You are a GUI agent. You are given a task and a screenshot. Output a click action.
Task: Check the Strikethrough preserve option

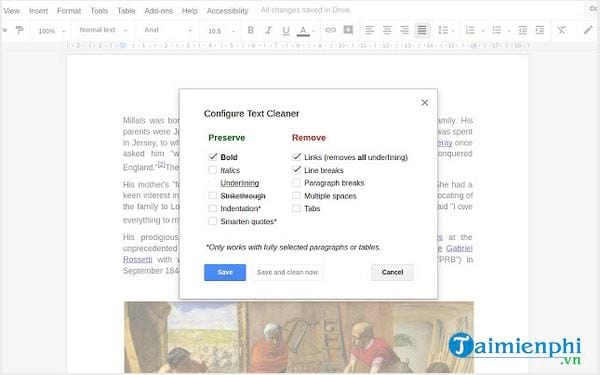point(212,196)
